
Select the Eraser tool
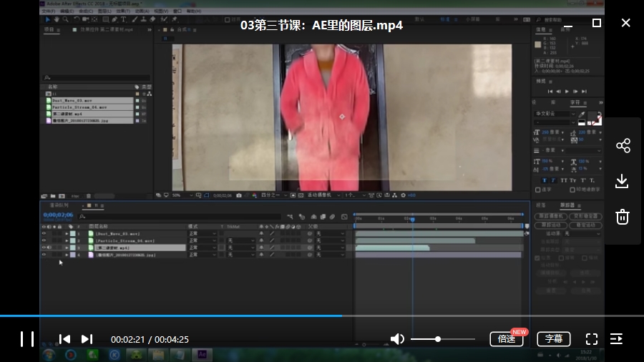(x=152, y=19)
